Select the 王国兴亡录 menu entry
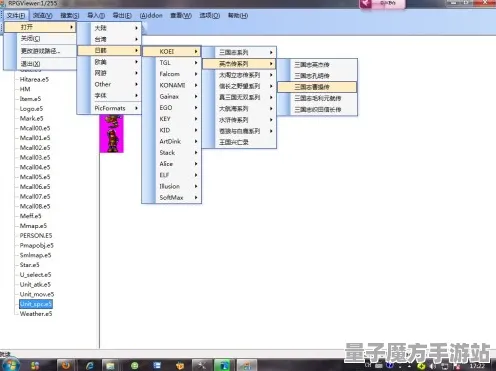496x371 pixels. 239,142
